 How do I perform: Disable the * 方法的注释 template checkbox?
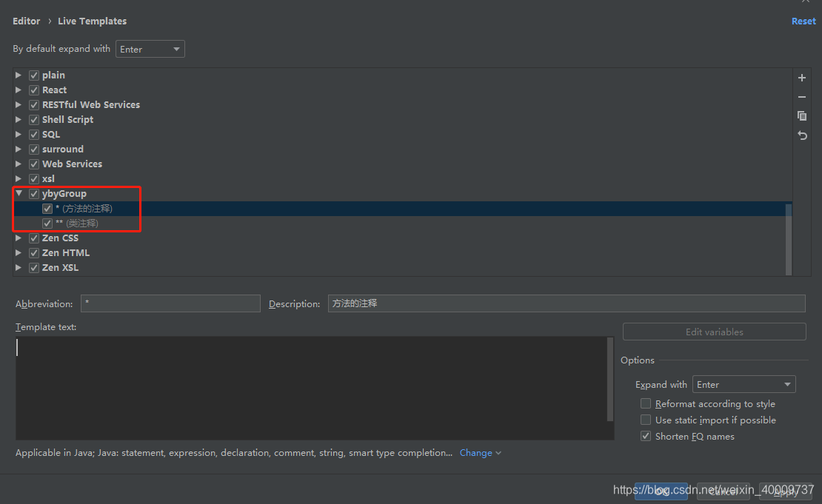tap(47, 209)
